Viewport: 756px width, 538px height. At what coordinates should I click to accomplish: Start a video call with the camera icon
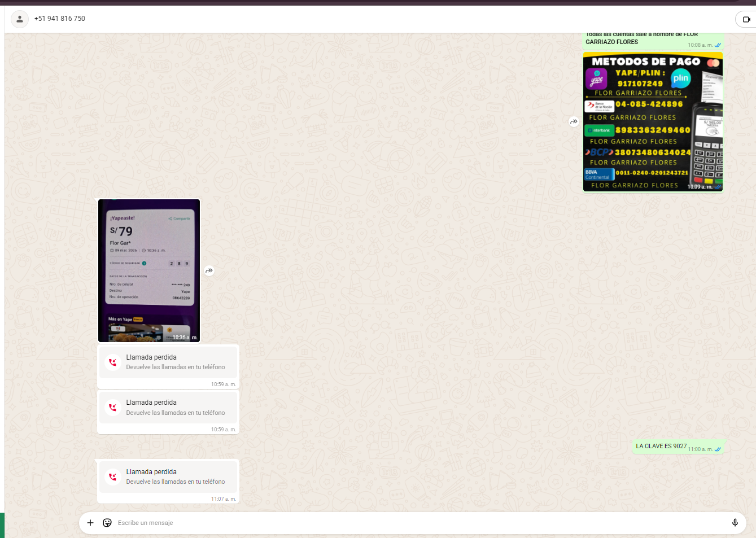[x=746, y=19]
